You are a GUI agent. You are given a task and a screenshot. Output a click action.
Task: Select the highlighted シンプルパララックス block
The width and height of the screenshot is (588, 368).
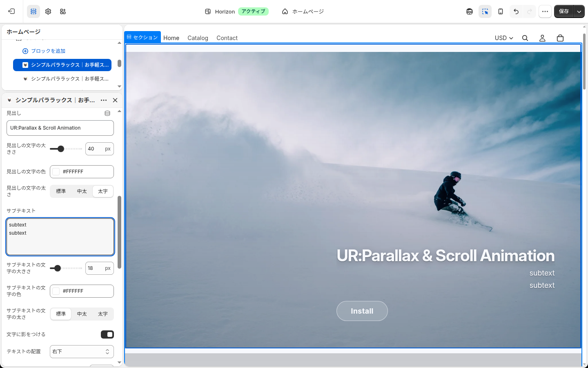point(62,65)
